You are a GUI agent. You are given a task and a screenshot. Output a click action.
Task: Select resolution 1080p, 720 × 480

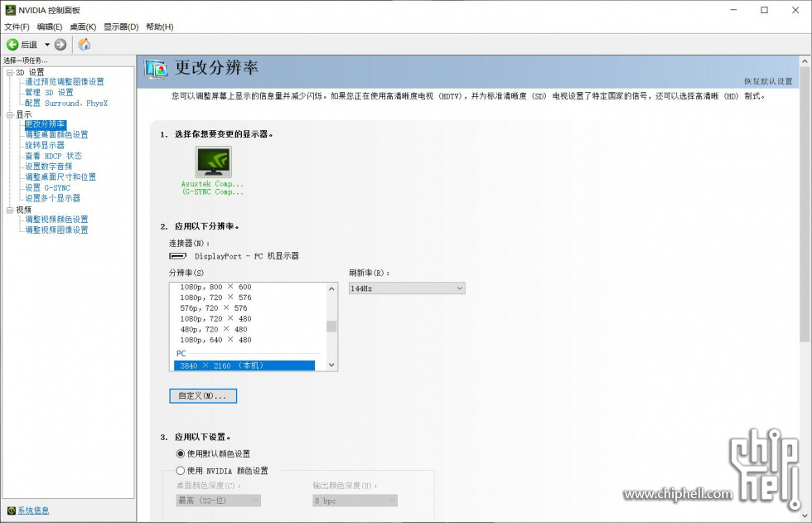(x=216, y=318)
